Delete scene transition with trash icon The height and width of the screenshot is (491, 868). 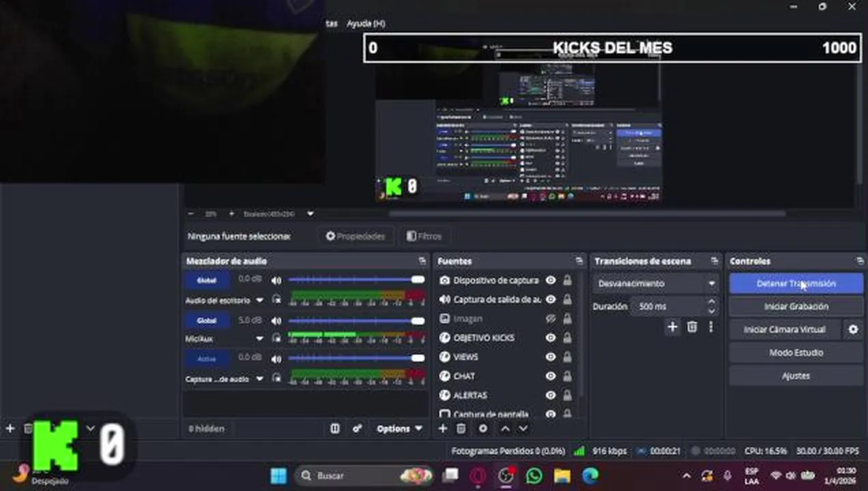click(x=692, y=327)
